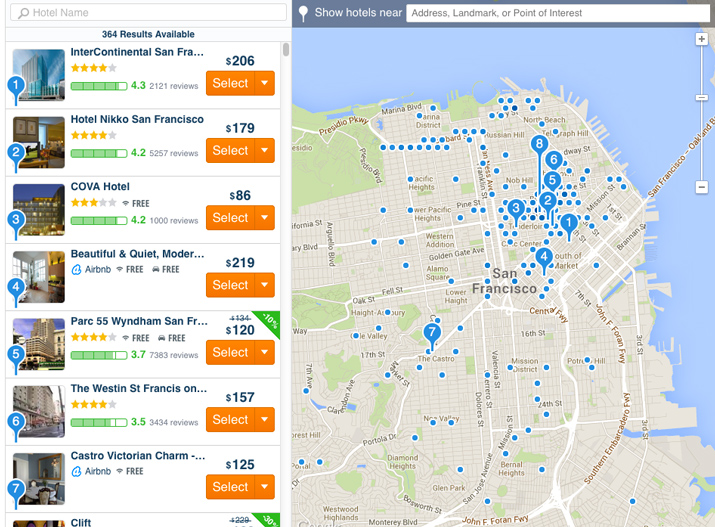
Task: Click the location pin icon beside Show hotels near
Action: tap(303, 13)
